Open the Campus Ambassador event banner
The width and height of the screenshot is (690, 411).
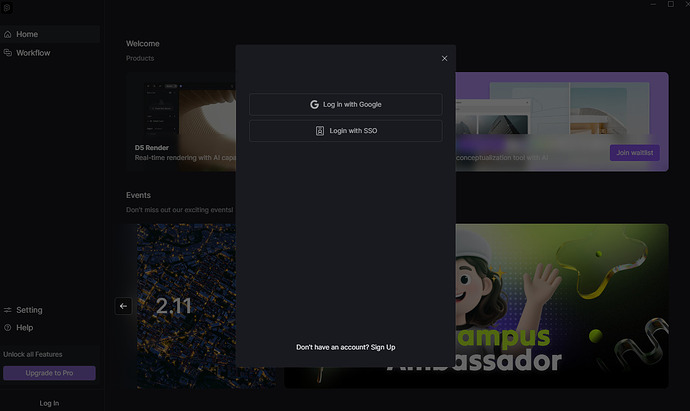(560, 305)
